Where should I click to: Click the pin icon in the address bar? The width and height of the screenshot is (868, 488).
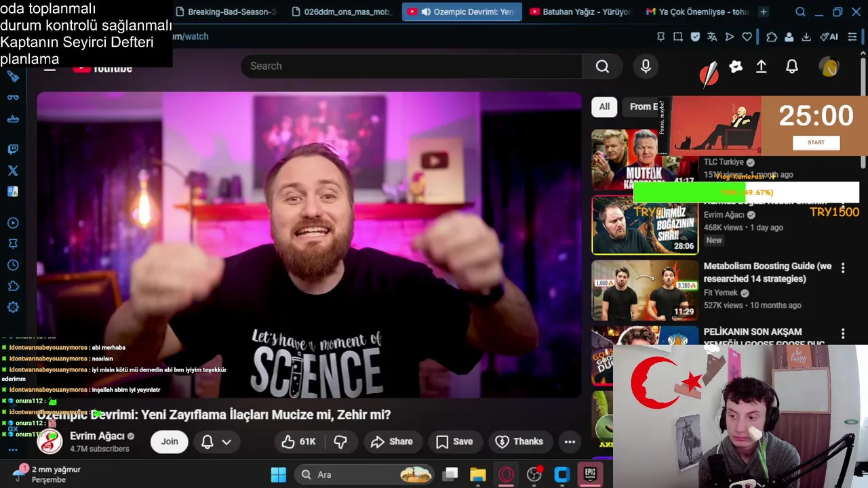point(660,37)
